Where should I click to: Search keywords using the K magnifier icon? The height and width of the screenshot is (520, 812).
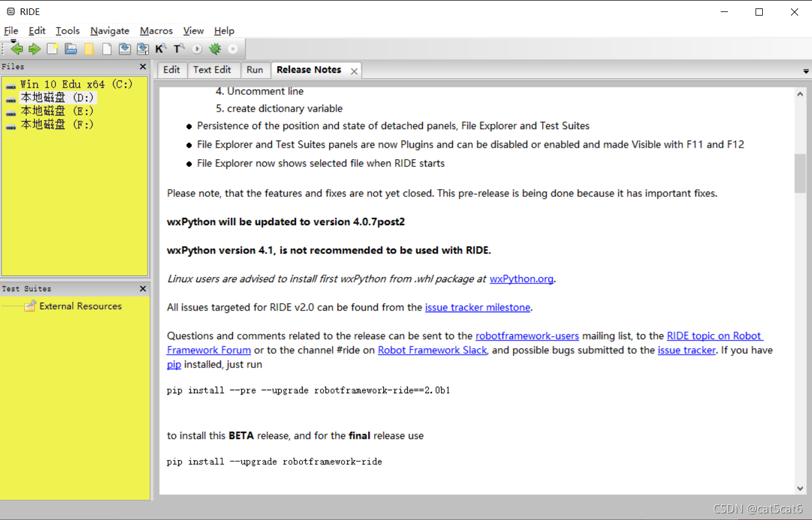pos(161,48)
